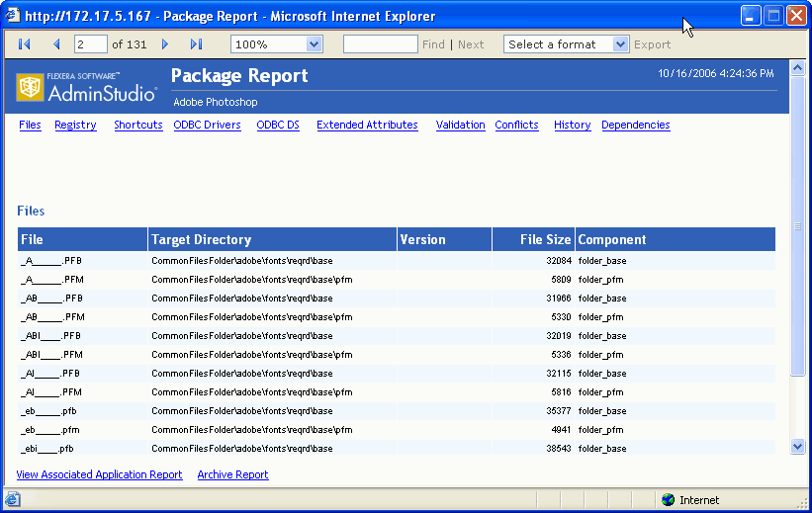Click the Internet zone globe icon
This screenshot has width=812, height=513.
click(668, 500)
